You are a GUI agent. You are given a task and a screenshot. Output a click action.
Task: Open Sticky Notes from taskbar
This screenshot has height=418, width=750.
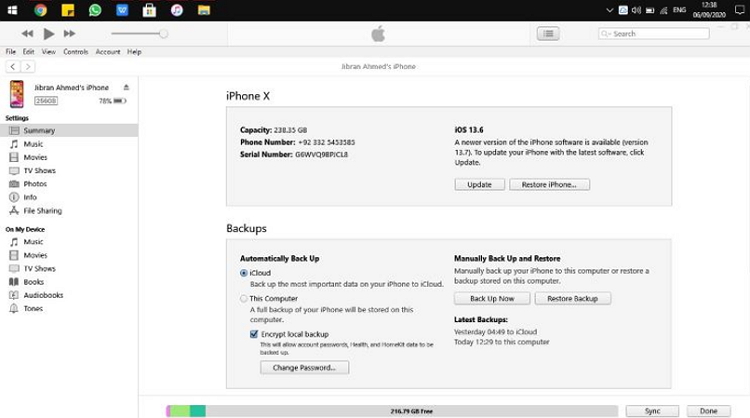[x=68, y=10]
